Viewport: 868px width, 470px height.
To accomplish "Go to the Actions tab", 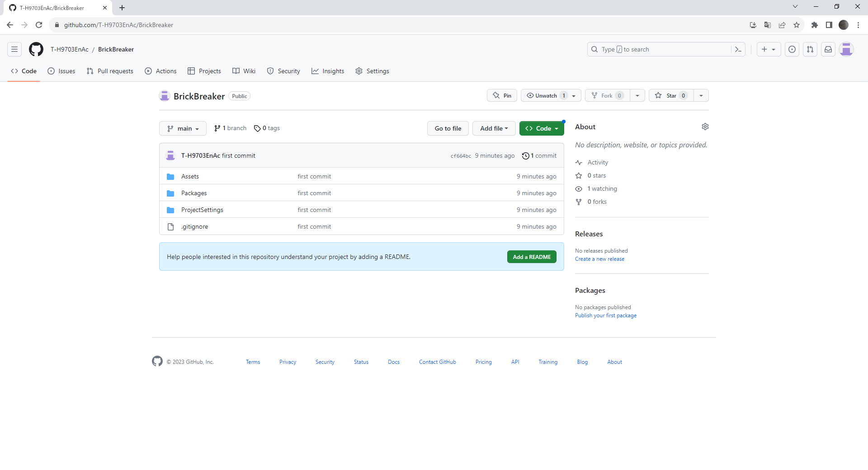I will [160, 71].
